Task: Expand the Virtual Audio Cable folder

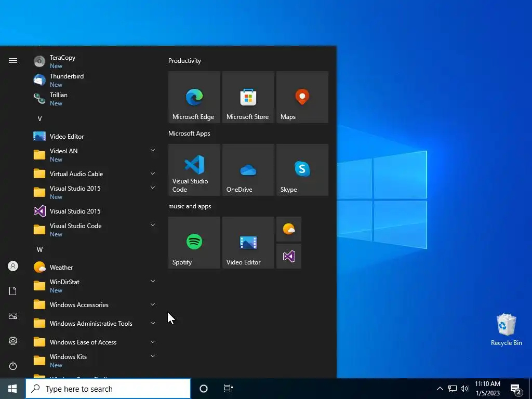Action: [x=95, y=174]
